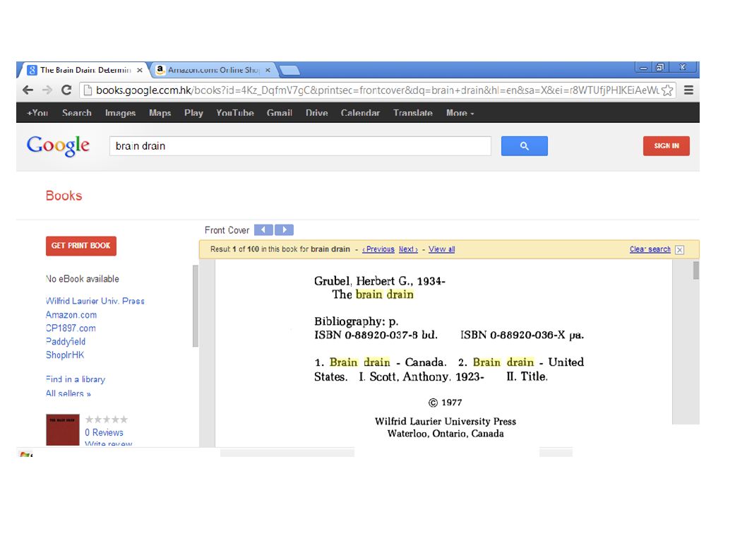The height and width of the screenshot is (560, 747).
Task: Click the book viewer vertical scrollbar thumb
Action: tap(696, 270)
